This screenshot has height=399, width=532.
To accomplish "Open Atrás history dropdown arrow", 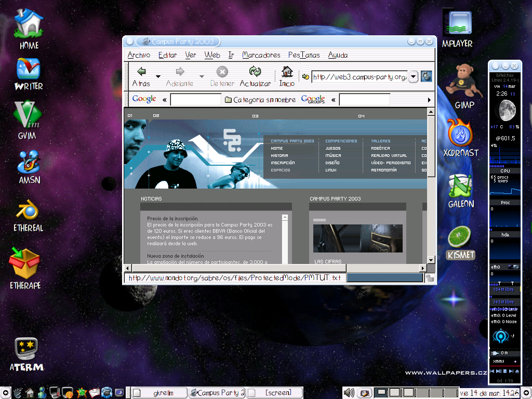I will click(x=158, y=76).
